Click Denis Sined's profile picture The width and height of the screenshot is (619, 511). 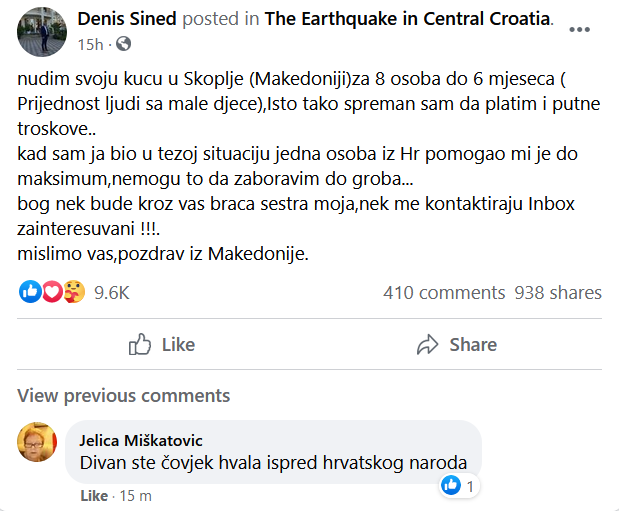coord(43,31)
